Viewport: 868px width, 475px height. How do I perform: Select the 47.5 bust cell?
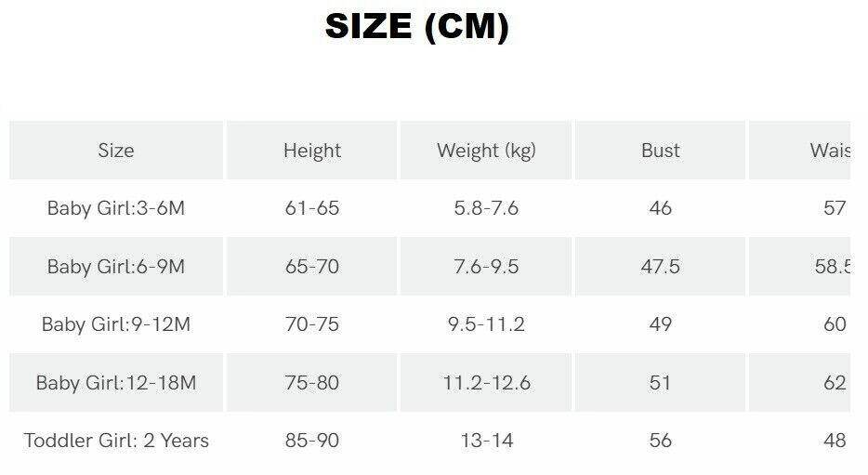pos(661,267)
